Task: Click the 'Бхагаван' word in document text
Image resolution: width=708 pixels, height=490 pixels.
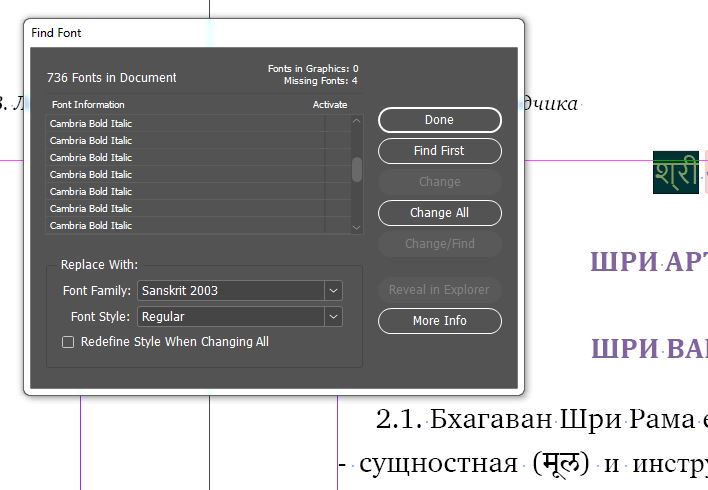Action: [x=491, y=420]
